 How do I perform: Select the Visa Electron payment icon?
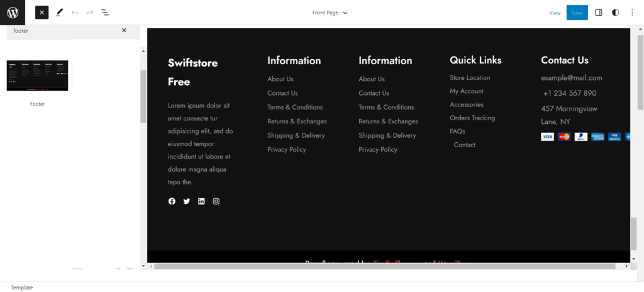(x=615, y=137)
